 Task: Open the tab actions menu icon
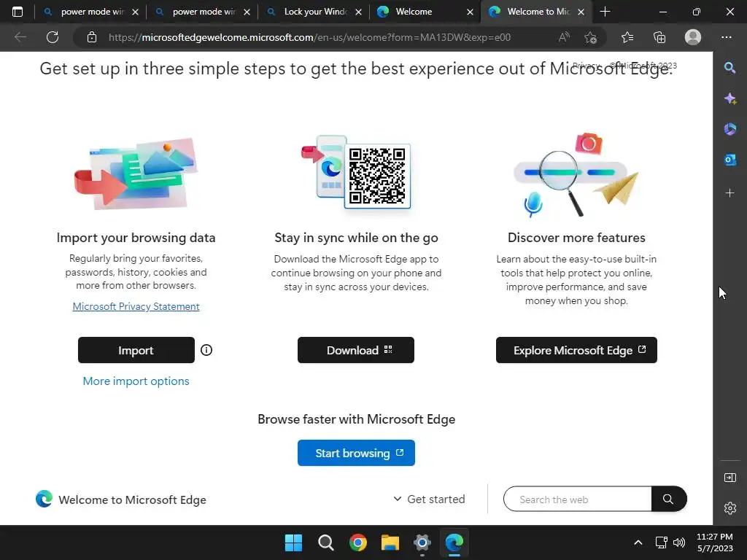pyautogui.click(x=18, y=12)
